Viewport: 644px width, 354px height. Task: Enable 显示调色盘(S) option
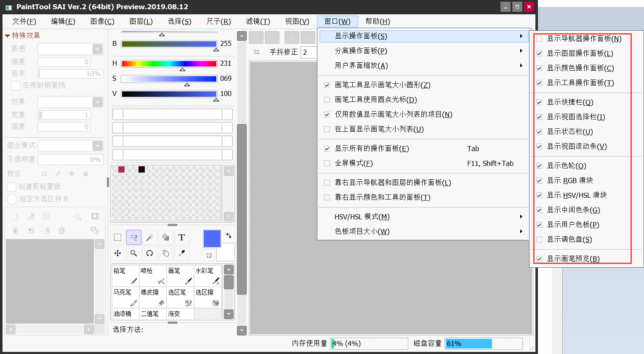(539, 240)
